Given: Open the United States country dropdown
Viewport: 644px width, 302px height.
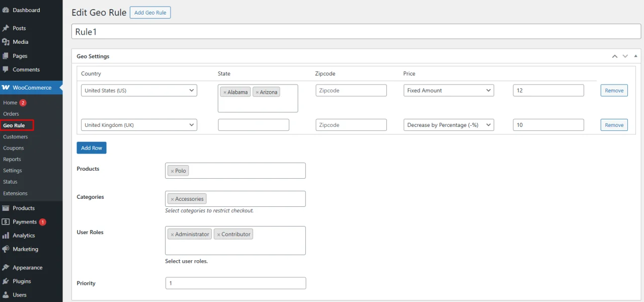Looking at the screenshot, I should 139,91.
